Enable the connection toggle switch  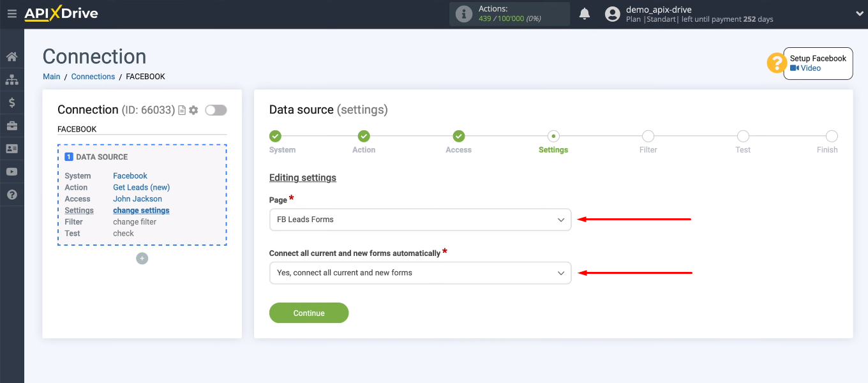[216, 110]
